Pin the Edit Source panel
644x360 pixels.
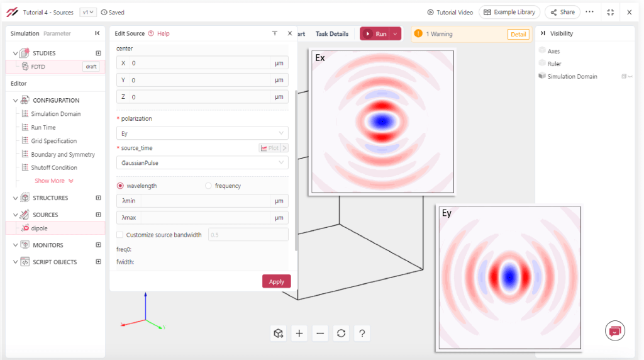coord(275,33)
